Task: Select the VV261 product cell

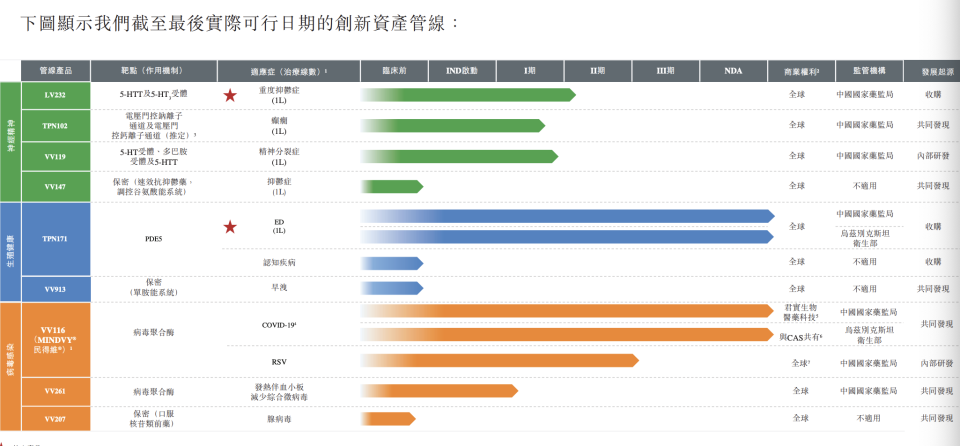Action: pyautogui.click(x=56, y=391)
